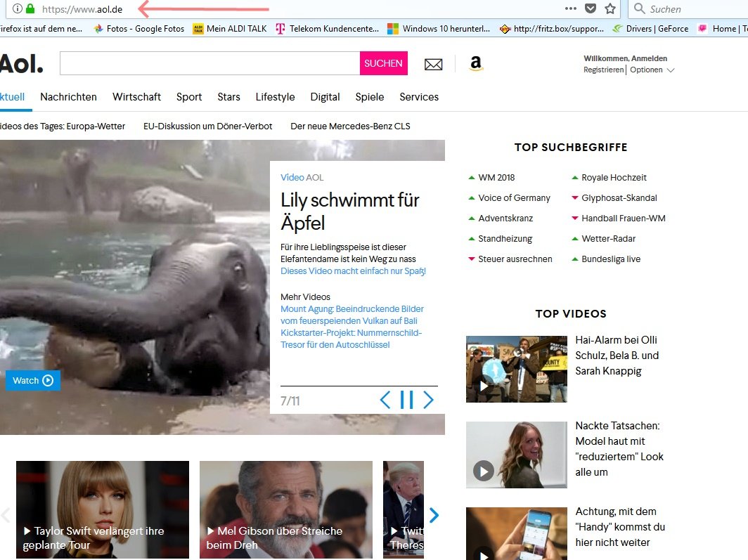Click the pink SUCHEN button
The image size is (748, 560).
(384, 63)
